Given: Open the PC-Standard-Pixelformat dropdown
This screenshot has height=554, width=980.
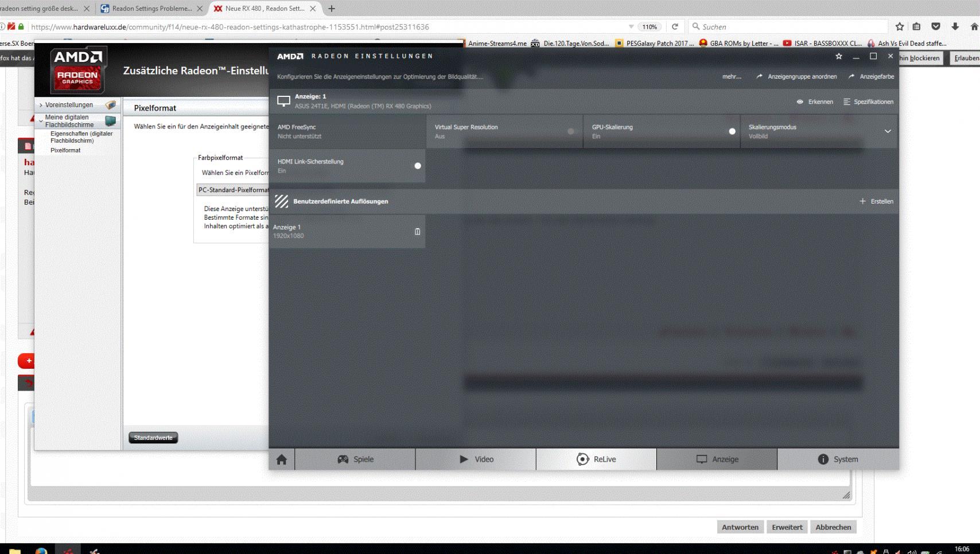Looking at the screenshot, I should 233,190.
